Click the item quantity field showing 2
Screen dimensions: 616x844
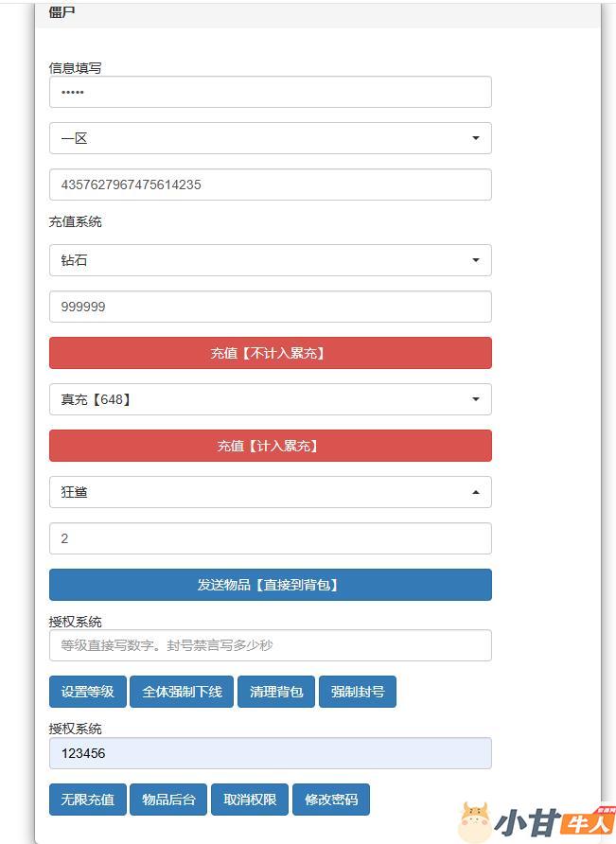pos(270,538)
